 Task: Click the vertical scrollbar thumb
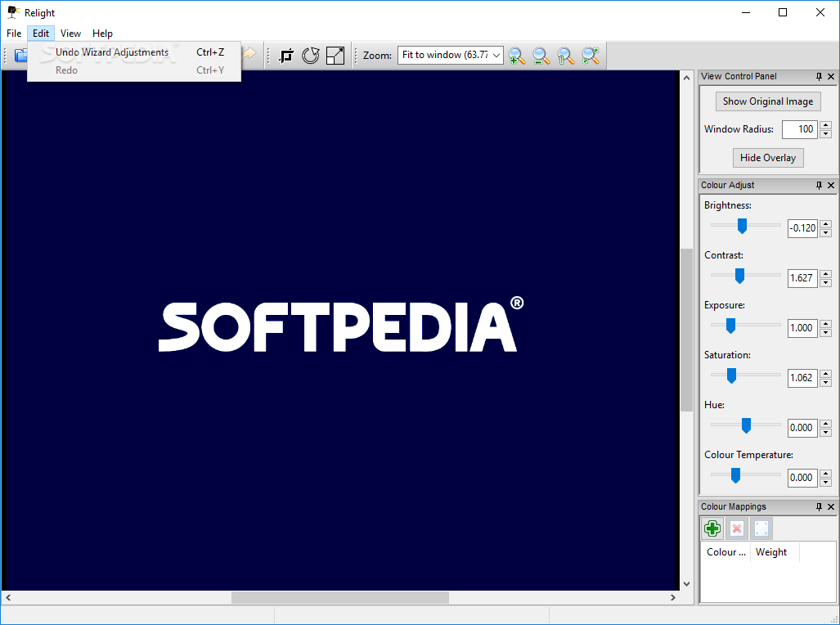(686, 330)
